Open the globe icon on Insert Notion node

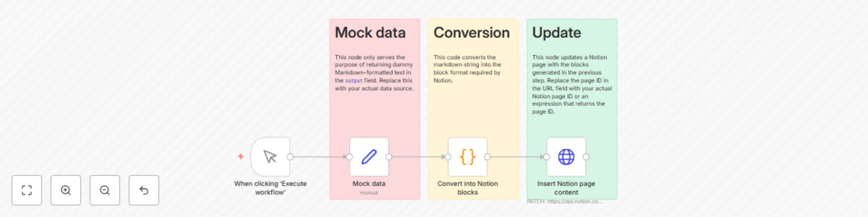click(x=566, y=157)
